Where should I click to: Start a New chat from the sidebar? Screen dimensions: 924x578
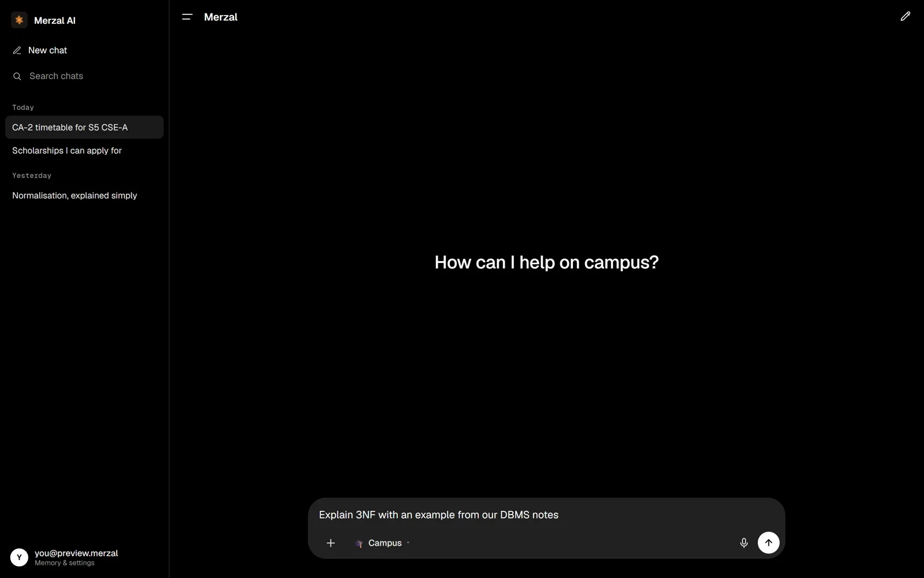(84, 50)
